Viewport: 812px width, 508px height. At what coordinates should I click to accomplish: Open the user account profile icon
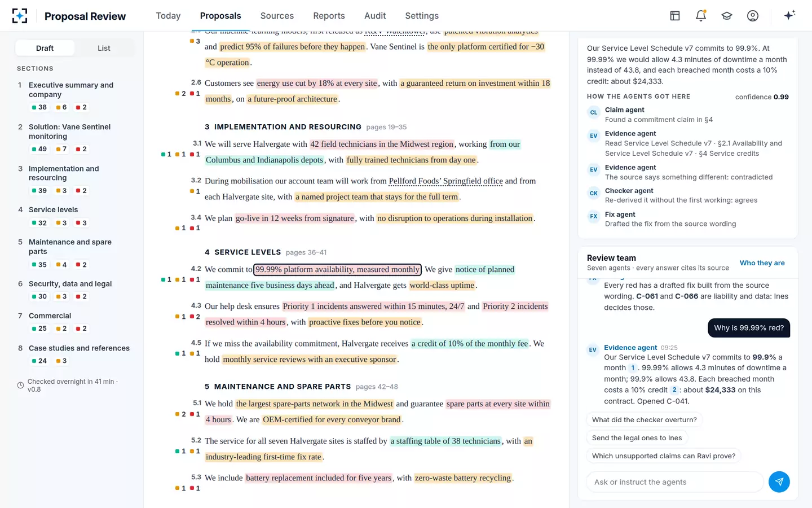click(753, 16)
